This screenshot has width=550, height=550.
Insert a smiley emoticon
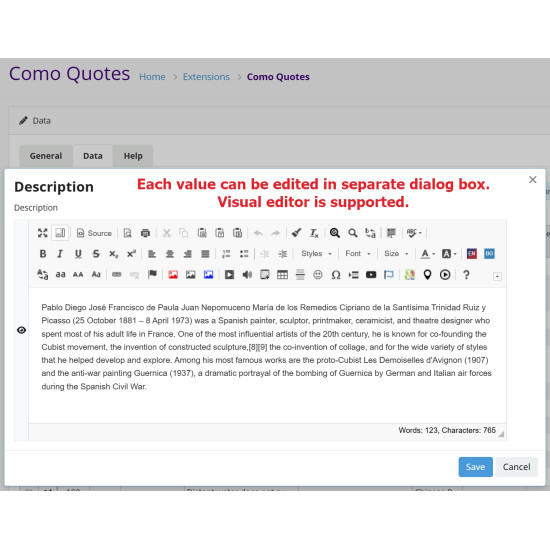[x=318, y=274]
